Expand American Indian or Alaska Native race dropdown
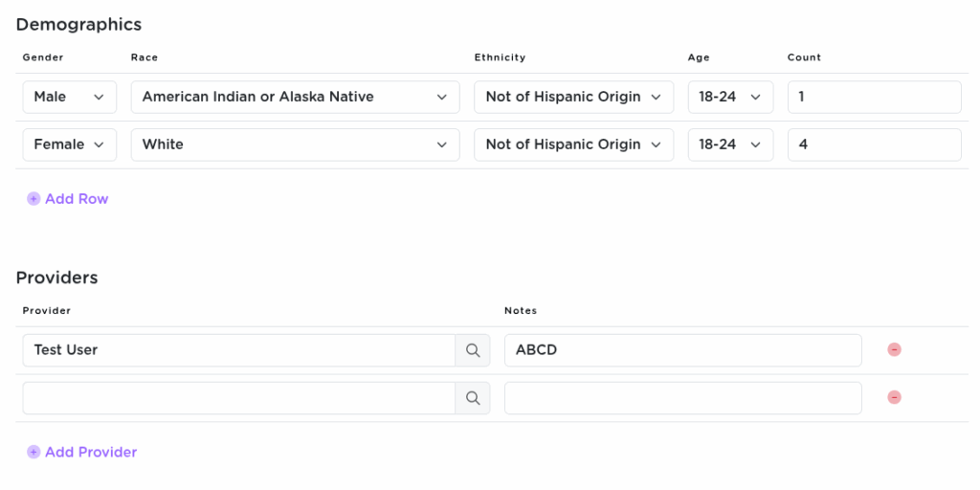980x490 pixels. tap(295, 97)
